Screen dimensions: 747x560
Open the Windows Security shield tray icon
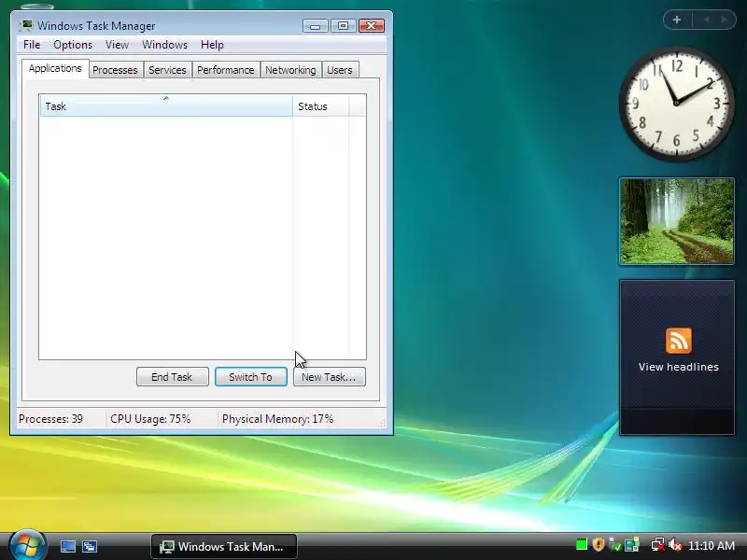pyautogui.click(x=599, y=544)
